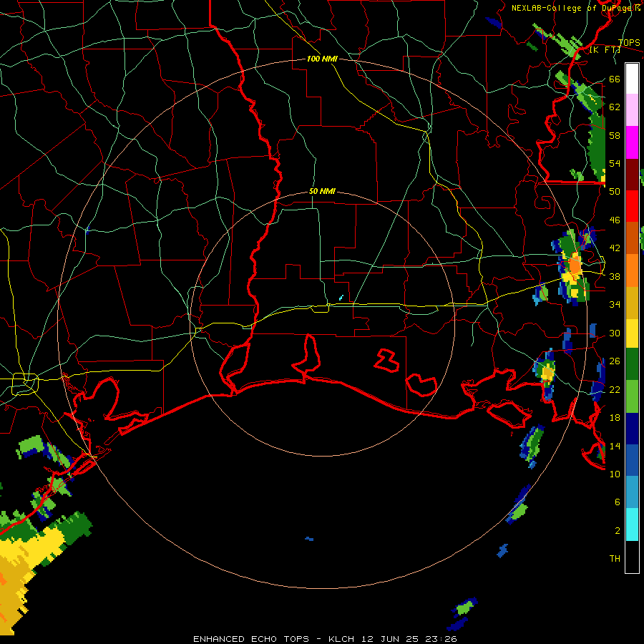Screen dimensions: 644x644
Task: Click the legend value 66
Action: (x=615, y=79)
